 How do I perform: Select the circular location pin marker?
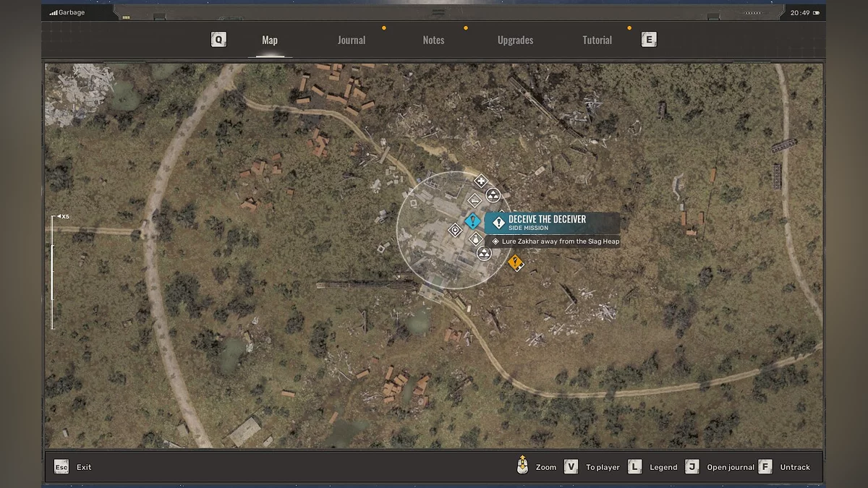tap(455, 231)
